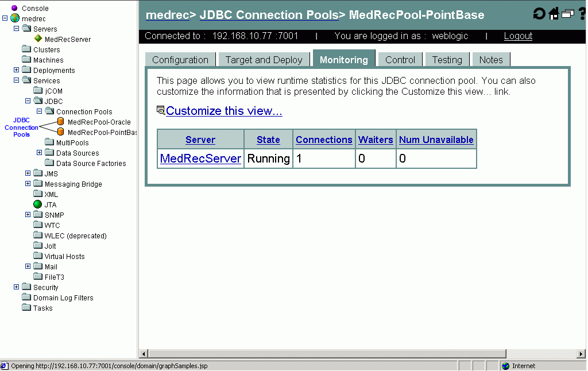
Task: Click the Servers folder icon
Action: coord(26,28)
